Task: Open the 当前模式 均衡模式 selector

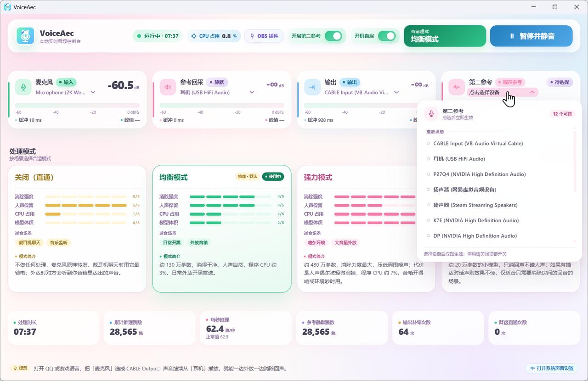Action: [x=445, y=36]
